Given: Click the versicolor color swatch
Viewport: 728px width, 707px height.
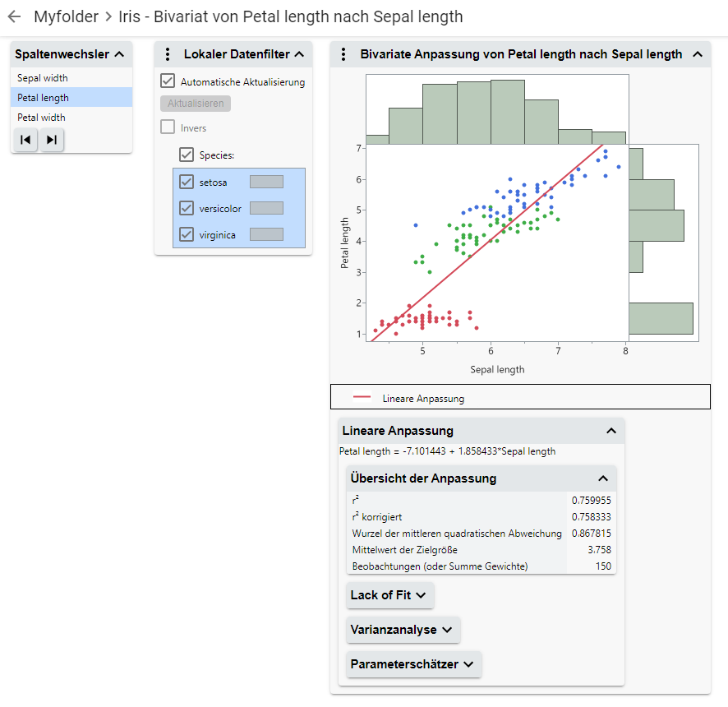Looking at the screenshot, I should coord(266,208).
